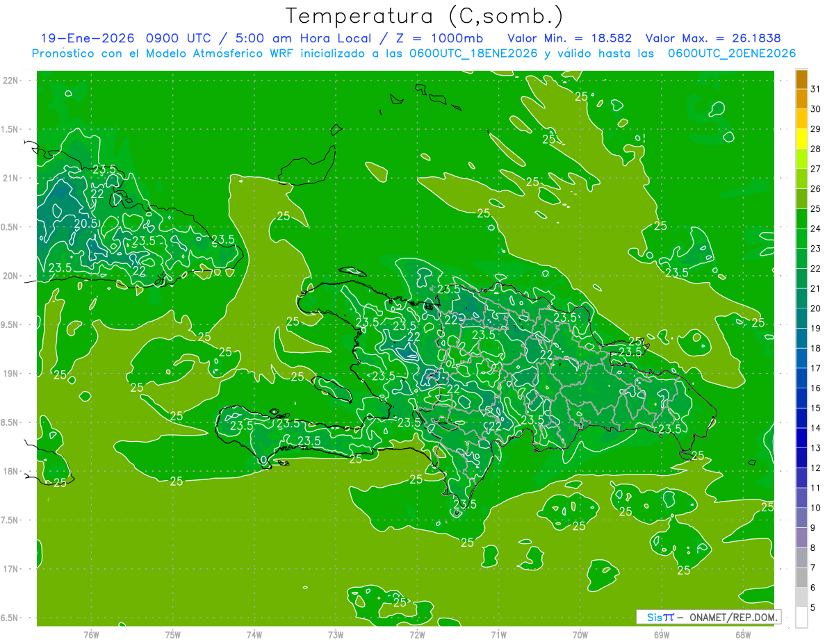The image size is (834, 644).
Task: Click the "76W" longitude axis label
Action: 91,634
